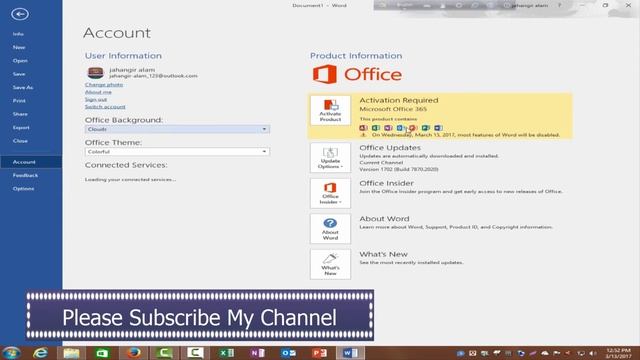
Task: Switch to Excel on the taskbar
Action: [x=226, y=353]
